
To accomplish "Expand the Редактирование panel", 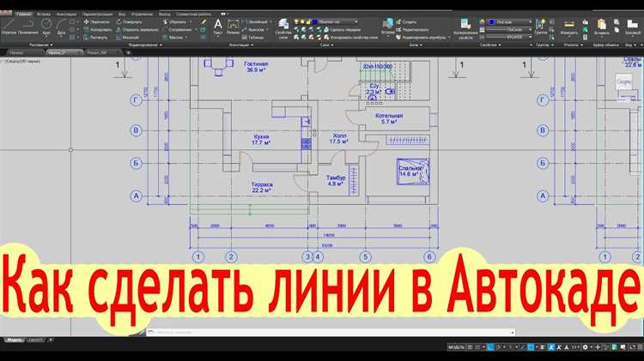I will point(144,45).
